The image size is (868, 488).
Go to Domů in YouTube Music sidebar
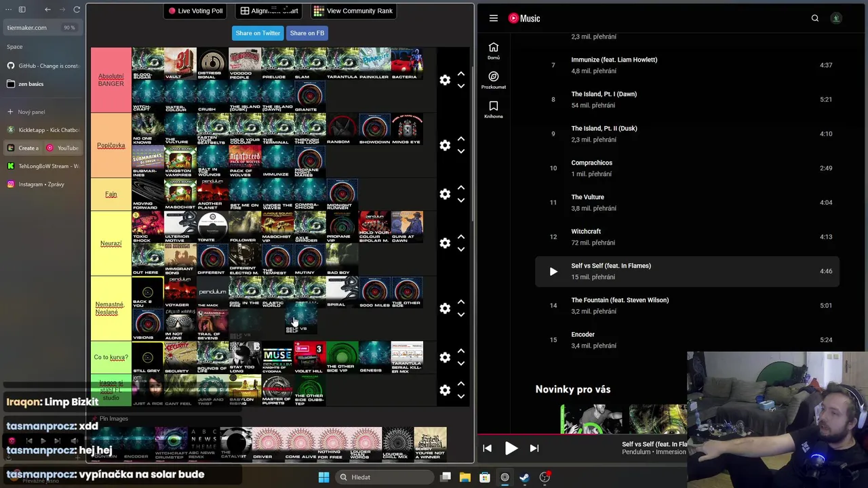(x=494, y=51)
